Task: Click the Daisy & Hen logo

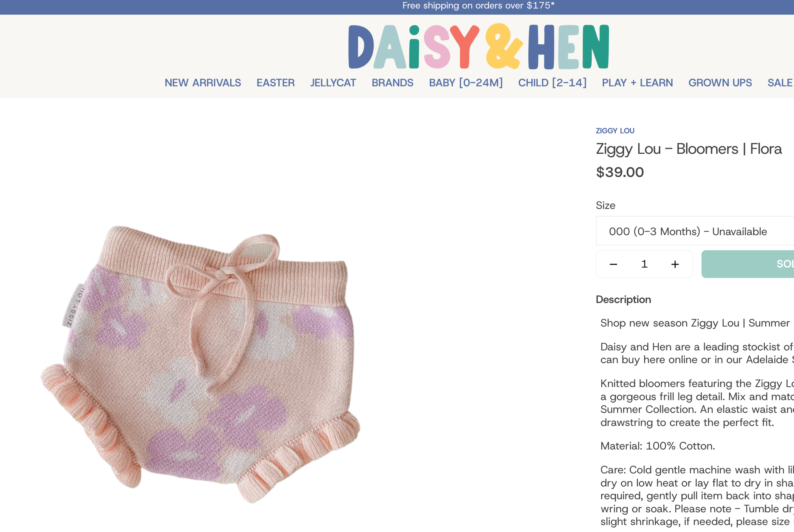Action: [478, 47]
